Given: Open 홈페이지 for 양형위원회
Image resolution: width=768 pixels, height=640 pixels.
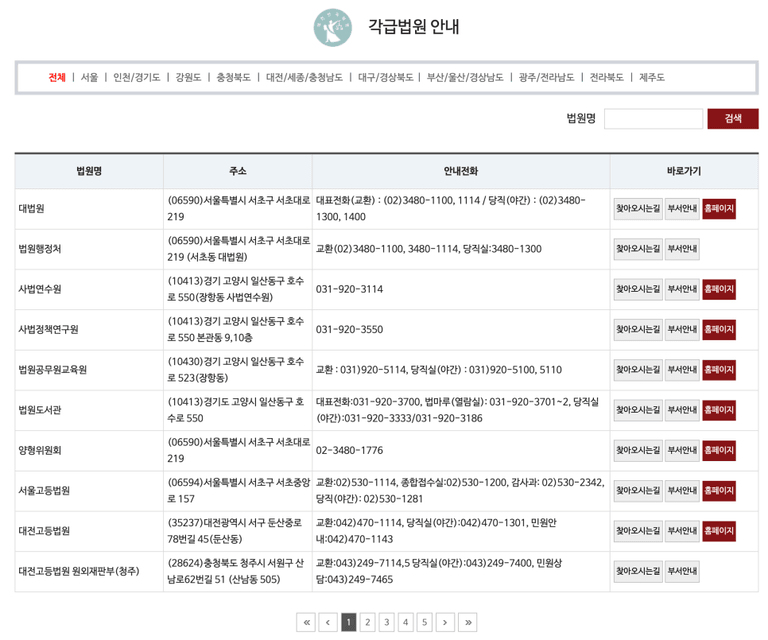Looking at the screenshot, I should pos(719,451).
